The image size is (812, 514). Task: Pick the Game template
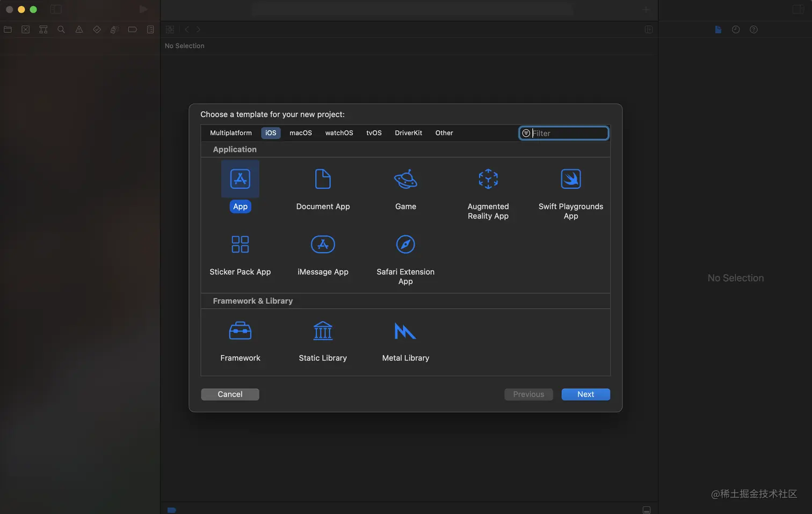click(x=405, y=179)
